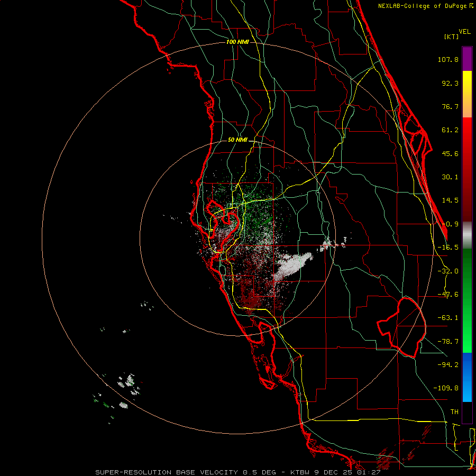Click the Lake Okeechobee outline on map
Image resolution: width=476 pixels, height=476 pixels.
(402, 327)
